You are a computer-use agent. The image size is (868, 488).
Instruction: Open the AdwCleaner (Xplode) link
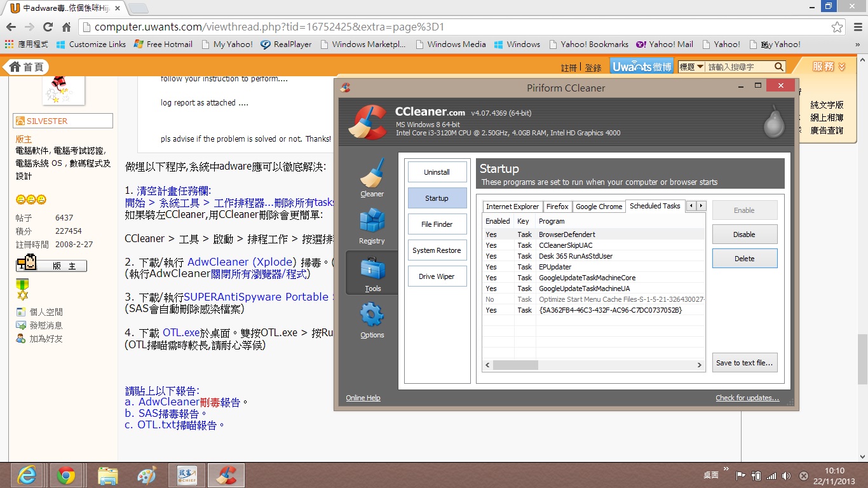pos(241,262)
